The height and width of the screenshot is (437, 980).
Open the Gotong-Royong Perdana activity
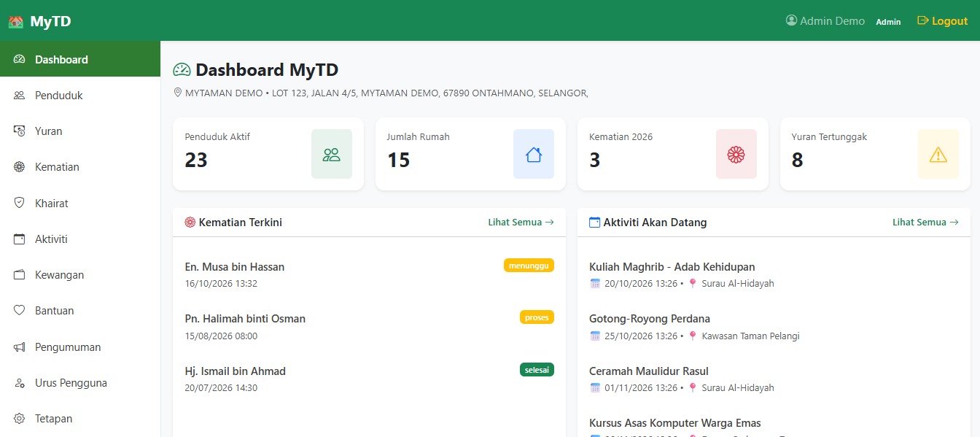(x=650, y=319)
